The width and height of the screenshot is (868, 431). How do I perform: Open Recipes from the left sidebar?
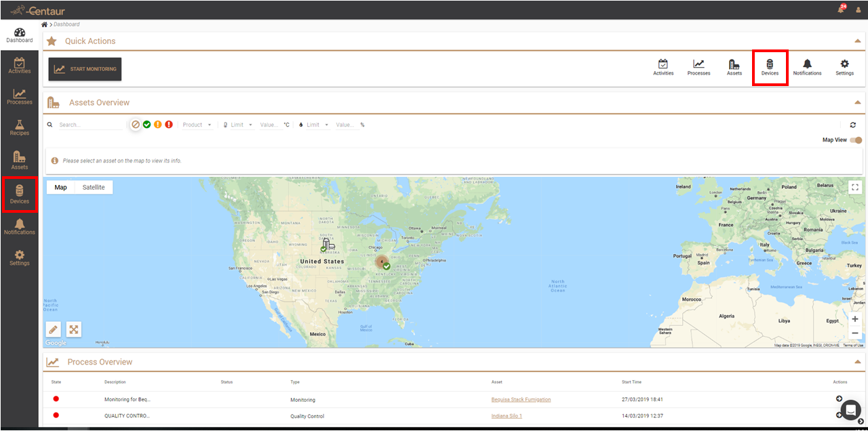(x=19, y=127)
